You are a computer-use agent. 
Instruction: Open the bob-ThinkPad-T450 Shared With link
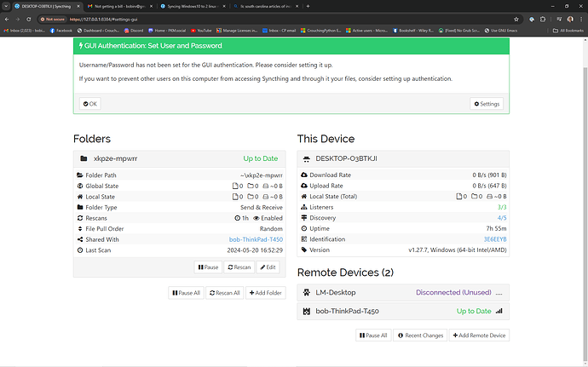click(x=256, y=239)
